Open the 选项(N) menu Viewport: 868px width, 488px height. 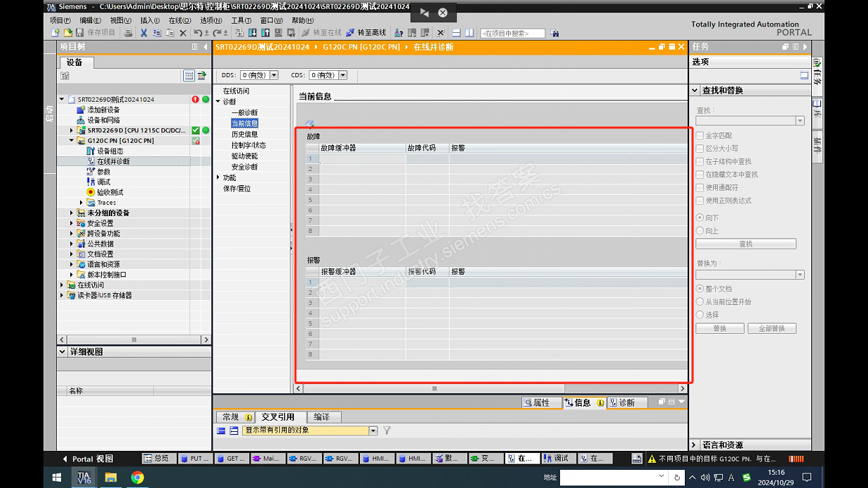(x=211, y=20)
